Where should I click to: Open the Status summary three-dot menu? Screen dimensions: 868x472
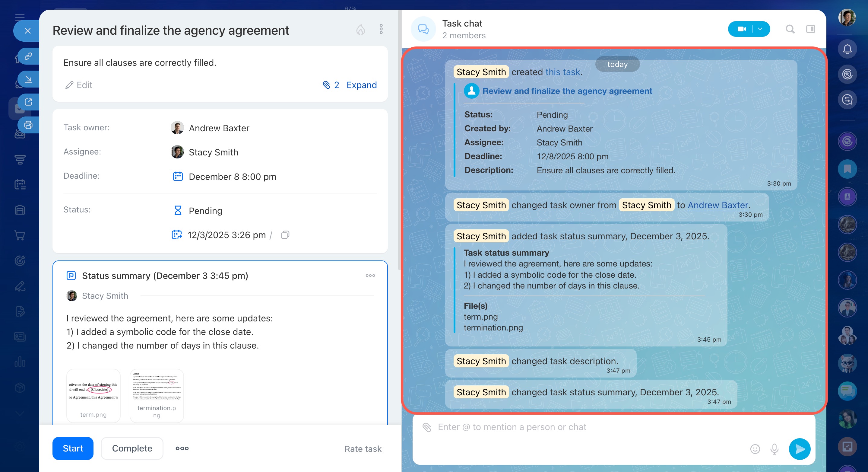[370, 276]
